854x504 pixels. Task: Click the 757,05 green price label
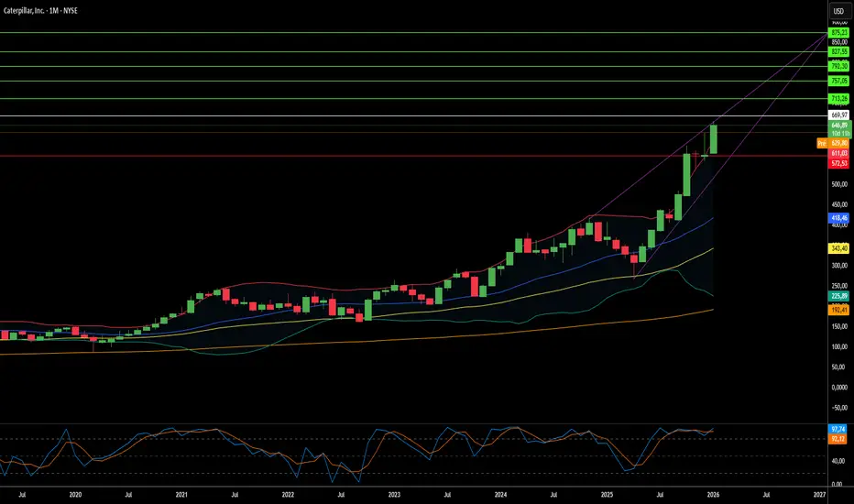point(838,81)
